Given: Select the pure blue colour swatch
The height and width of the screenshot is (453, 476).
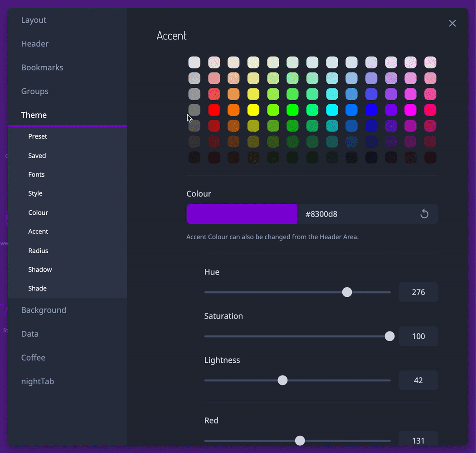Looking at the screenshot, I should (x=371, y=110).
